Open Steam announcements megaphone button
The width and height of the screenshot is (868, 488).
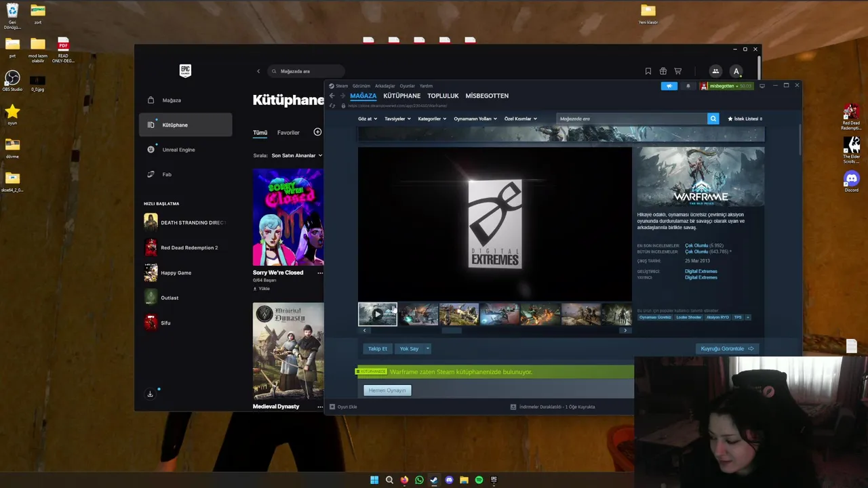click(x=669, y=86)
